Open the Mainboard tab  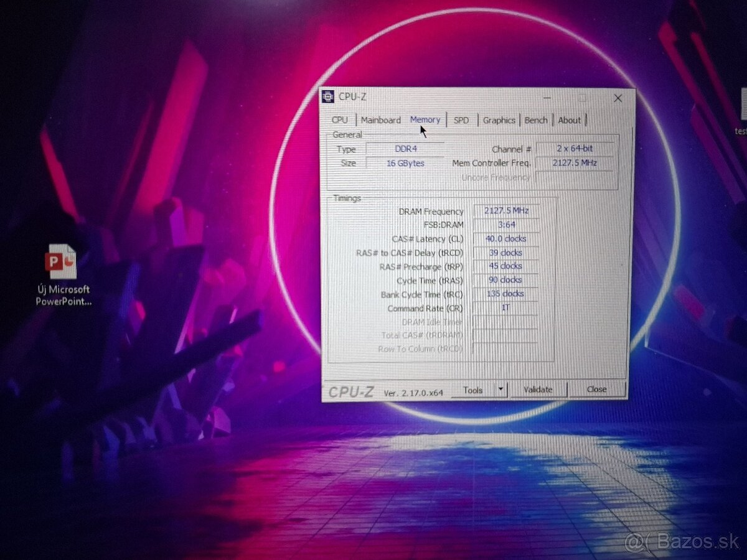(381, 120)
